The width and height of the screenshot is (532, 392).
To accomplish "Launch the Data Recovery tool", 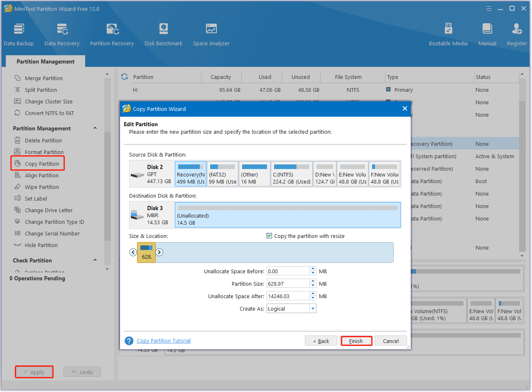I will click(62, 34).
